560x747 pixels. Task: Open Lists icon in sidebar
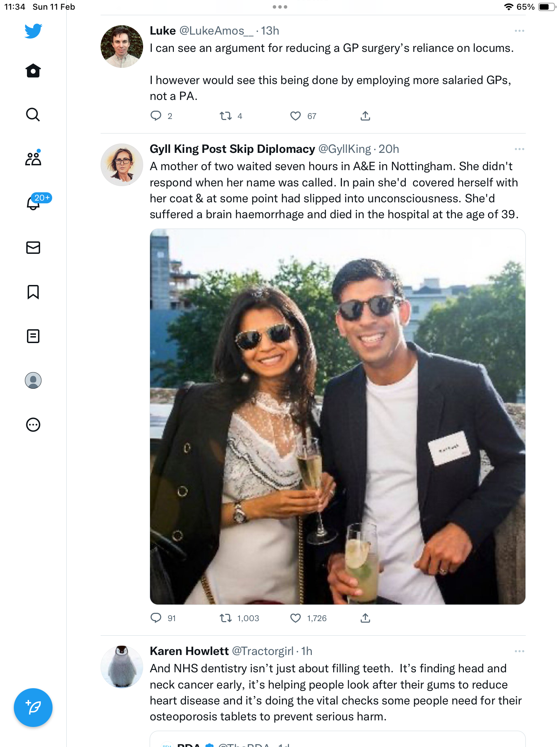pyautogui.click(x=33, y=336)
